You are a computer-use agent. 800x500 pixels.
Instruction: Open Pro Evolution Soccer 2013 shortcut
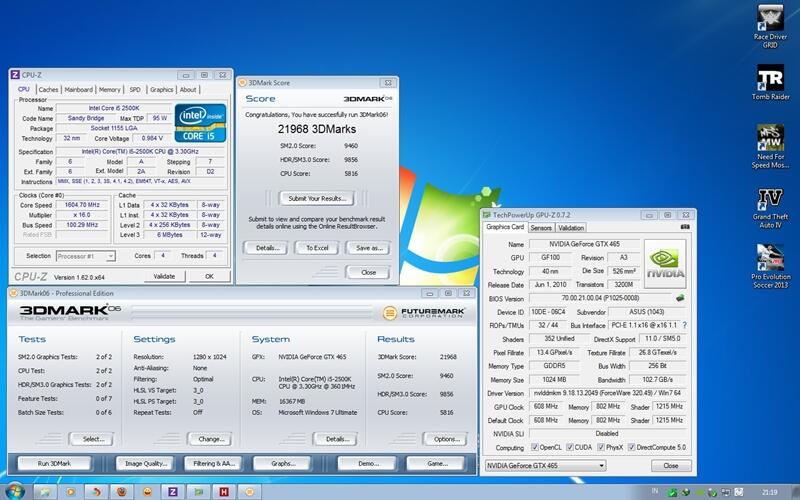770,266
